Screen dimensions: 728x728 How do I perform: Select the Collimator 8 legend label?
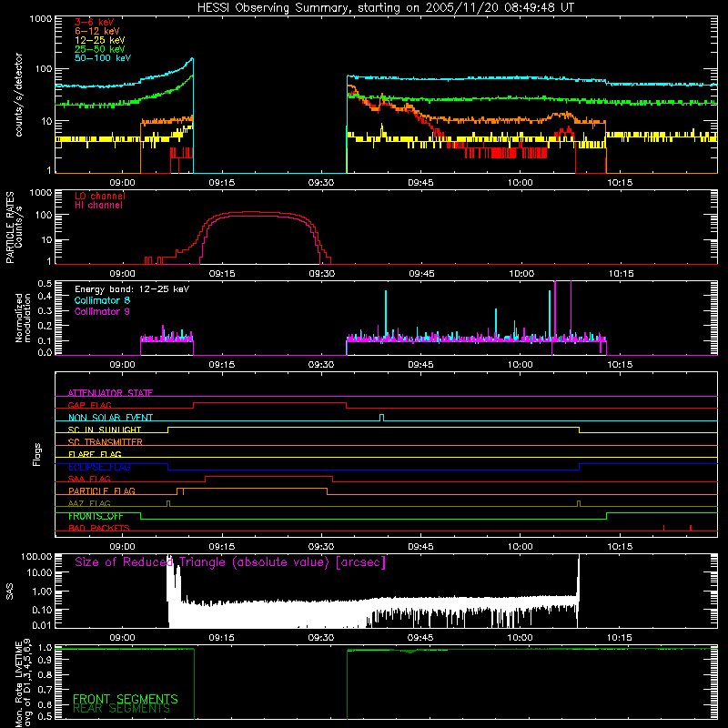(102, 300)
